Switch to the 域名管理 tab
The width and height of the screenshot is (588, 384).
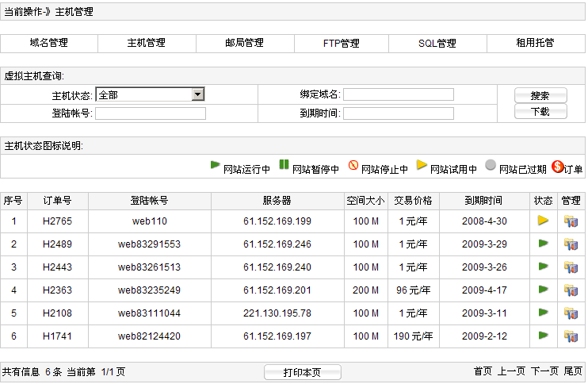(49, 43)
